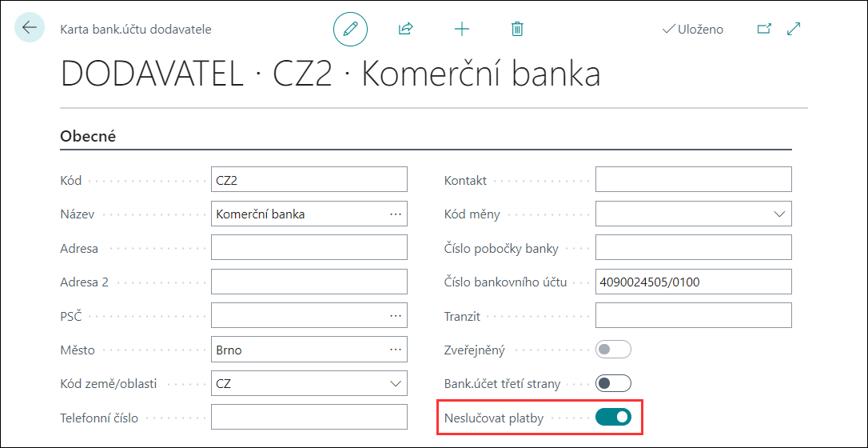Click the back arrow button
The image size is (868, 448).
pos(30,28)
